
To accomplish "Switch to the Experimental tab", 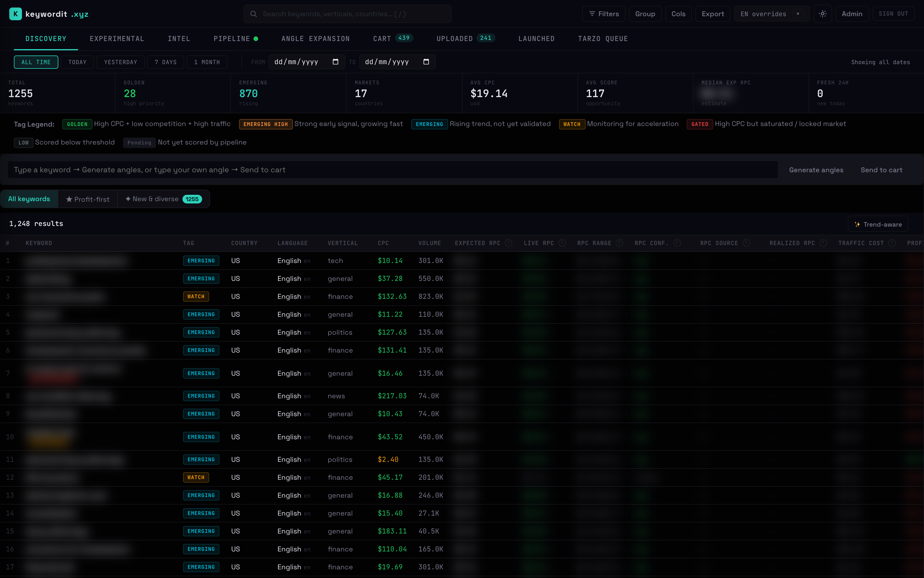I will pyautogui.click(x=117, y=39).
